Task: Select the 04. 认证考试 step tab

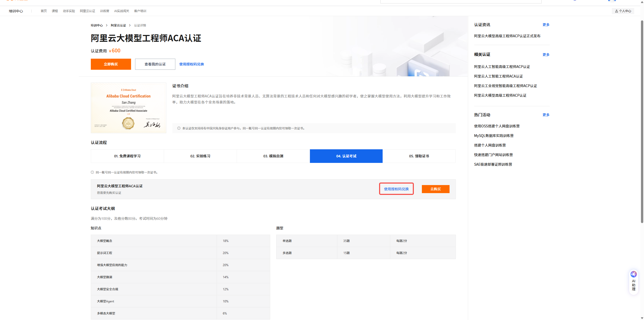Action: [x=346, y=156]
